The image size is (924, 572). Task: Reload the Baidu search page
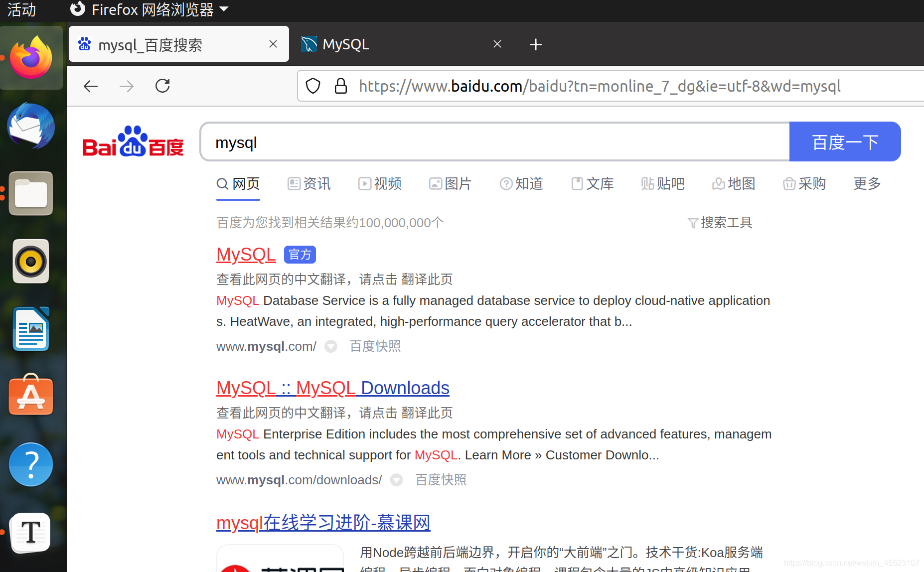point(163,86)
